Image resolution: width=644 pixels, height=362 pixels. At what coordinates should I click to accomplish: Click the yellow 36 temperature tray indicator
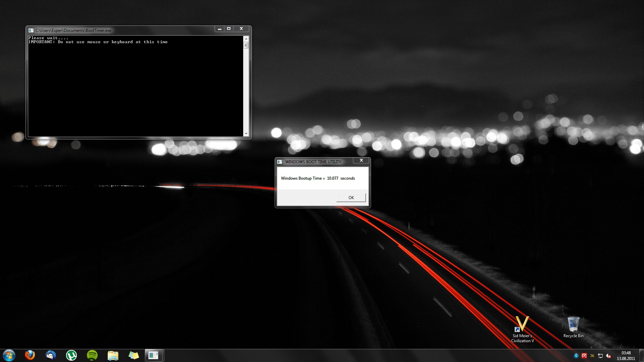click(592, 356)
